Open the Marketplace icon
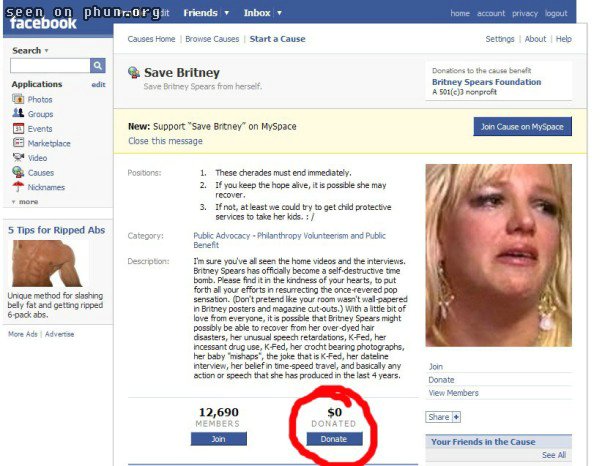The height and width of the screenshot is (466, 600). (x=18, y=143)
